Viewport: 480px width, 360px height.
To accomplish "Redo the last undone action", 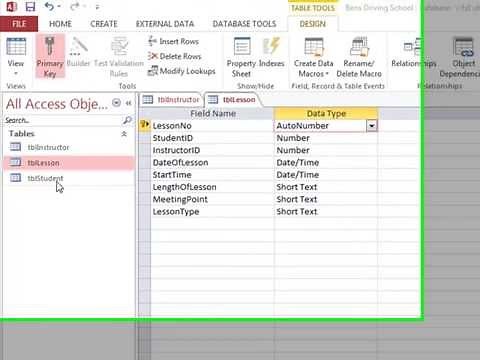I will [x=76, y=6].
